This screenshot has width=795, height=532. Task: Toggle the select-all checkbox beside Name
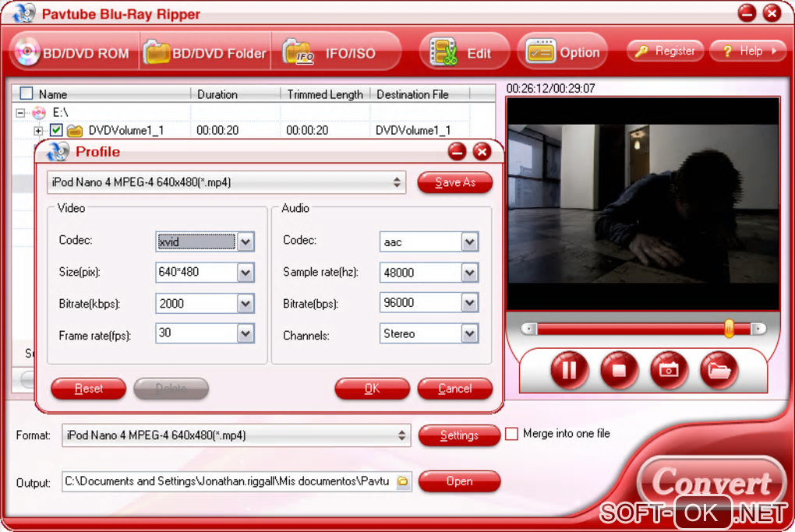point(26,93)
